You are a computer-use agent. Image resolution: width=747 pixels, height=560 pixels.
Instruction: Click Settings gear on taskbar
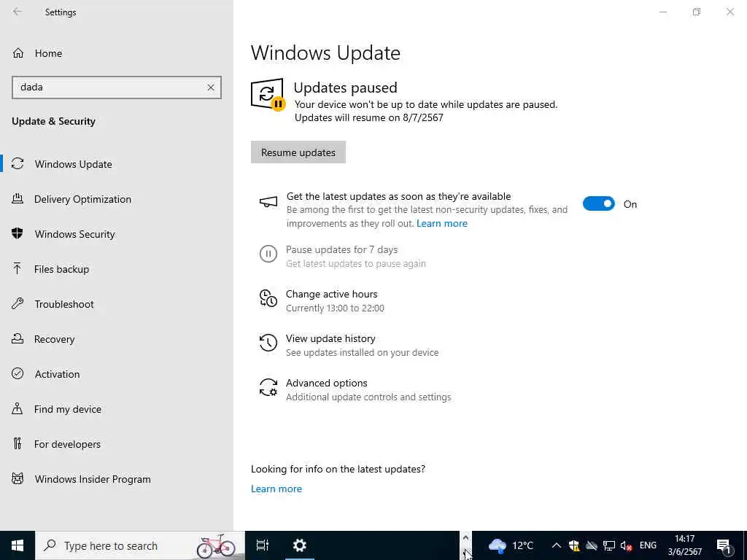(300, 545)
